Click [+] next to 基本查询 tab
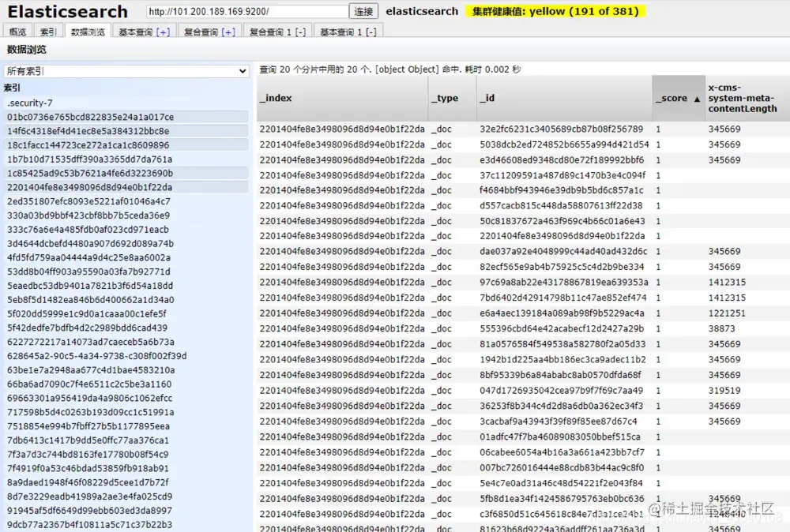790x532 pixels. coord(163,32)
